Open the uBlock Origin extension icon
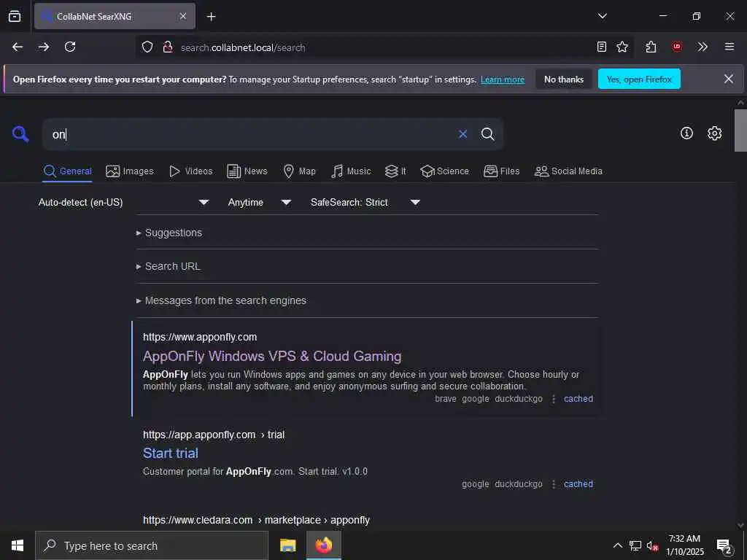Viewport: 747px width, 560px height. [677, 47]
